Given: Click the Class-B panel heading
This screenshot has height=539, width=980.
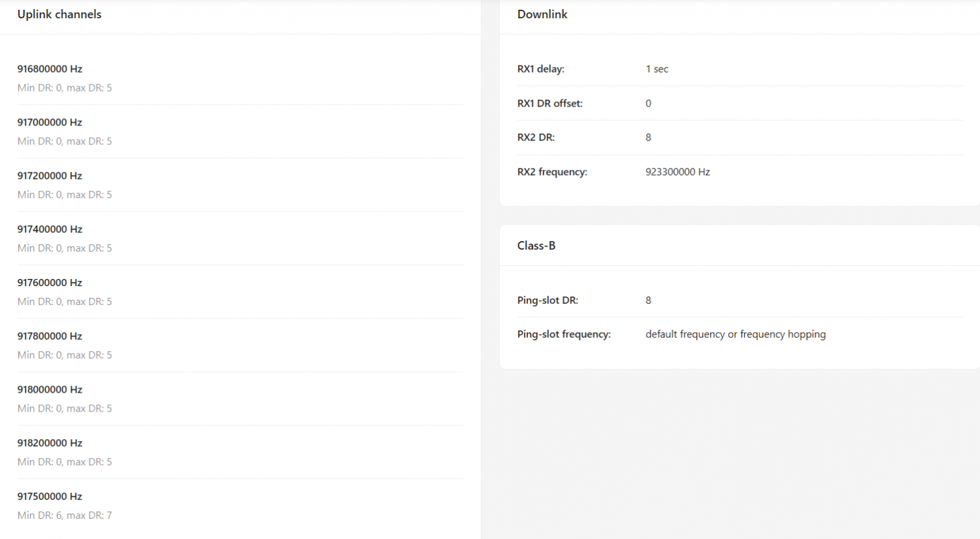Looking at the screenshot, I should point(536,246).
